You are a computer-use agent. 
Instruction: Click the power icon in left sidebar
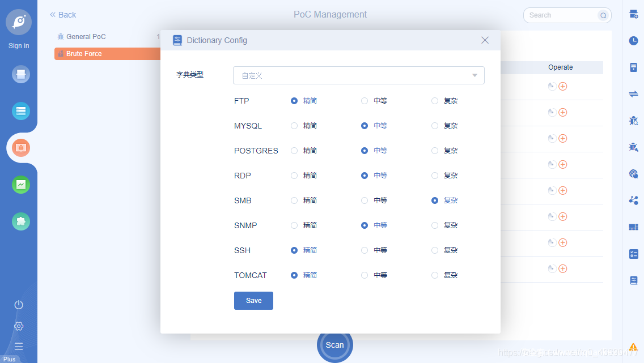point(19,305)
